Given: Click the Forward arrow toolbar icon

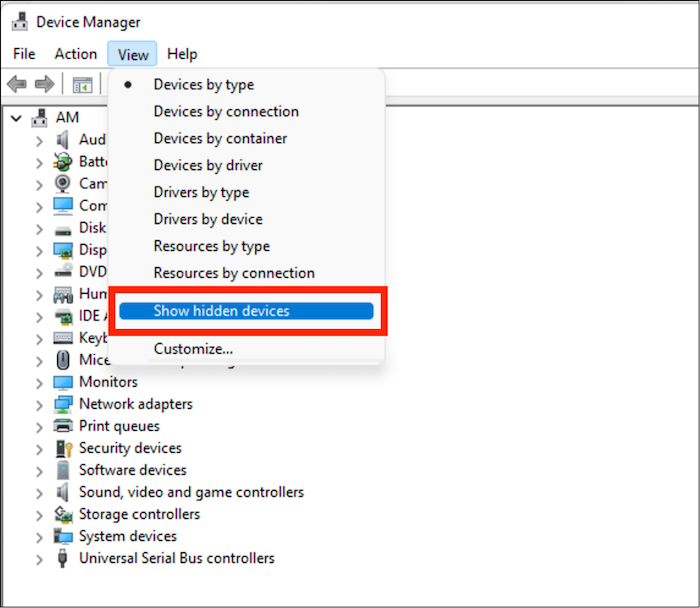Looking at the screenshot, I should pos(44,84).
